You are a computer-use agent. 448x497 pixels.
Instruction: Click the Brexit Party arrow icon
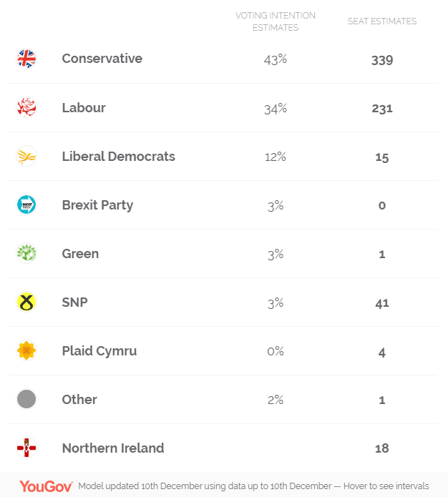point(26,205)
